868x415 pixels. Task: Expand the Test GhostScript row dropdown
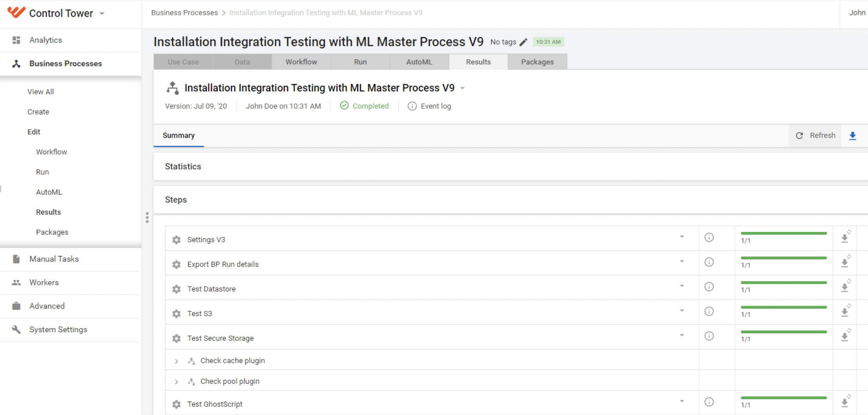click(x=682, y=401)
